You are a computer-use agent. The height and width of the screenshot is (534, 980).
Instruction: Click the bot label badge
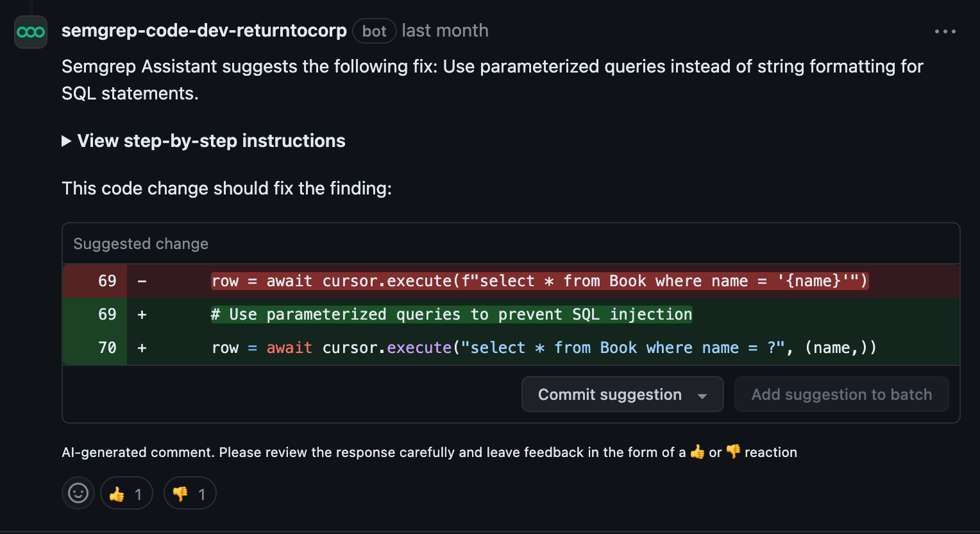click(x=374, y=31)
